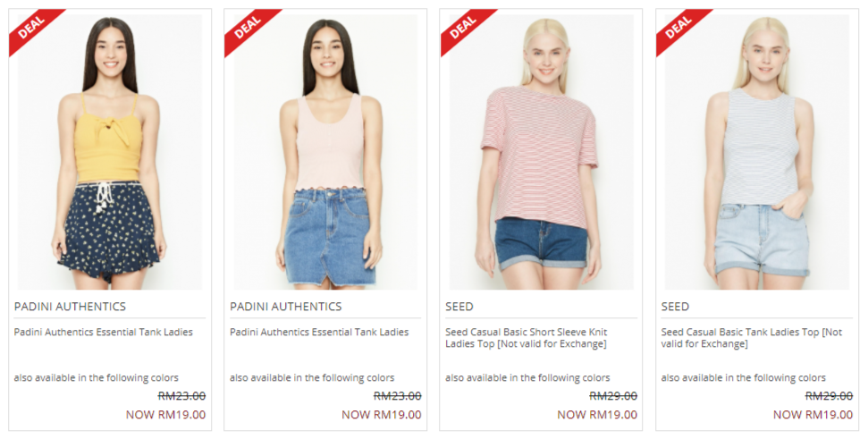868x439 pixels.
Task: Click the DEAL ribbon on yellow tank product
Action: pos(30,27)
